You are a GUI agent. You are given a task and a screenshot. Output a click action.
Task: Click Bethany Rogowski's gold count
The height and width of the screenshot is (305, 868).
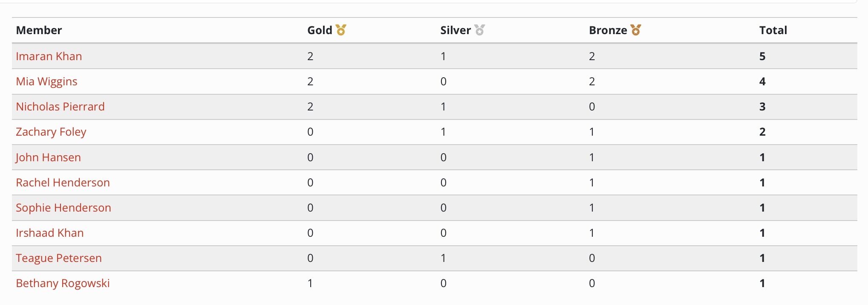[310, 283]
